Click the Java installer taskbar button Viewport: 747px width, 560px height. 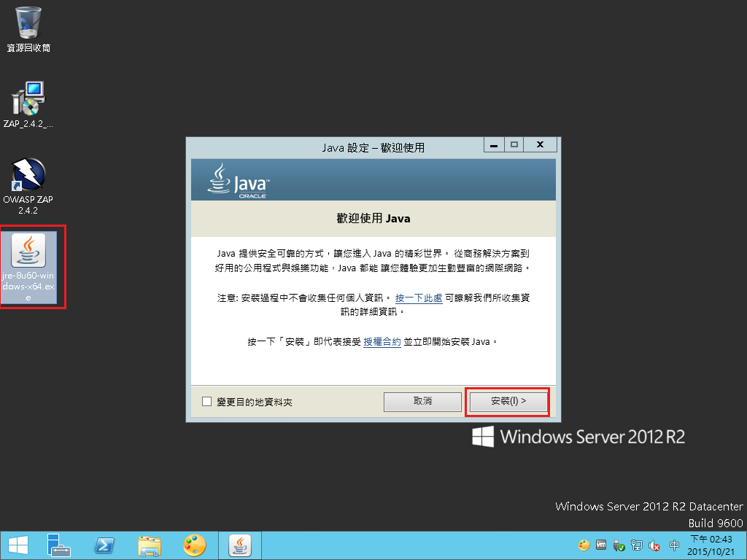click(240, 545)
